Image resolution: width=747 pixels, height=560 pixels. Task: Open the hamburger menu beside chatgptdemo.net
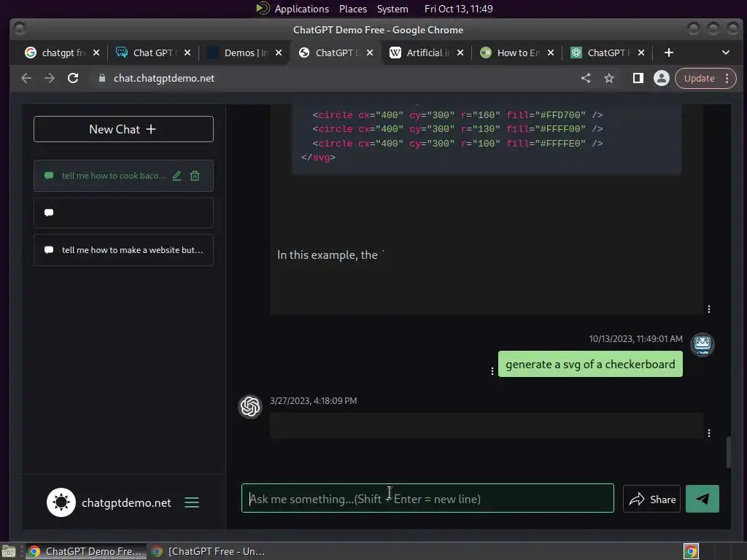[192, 502]
